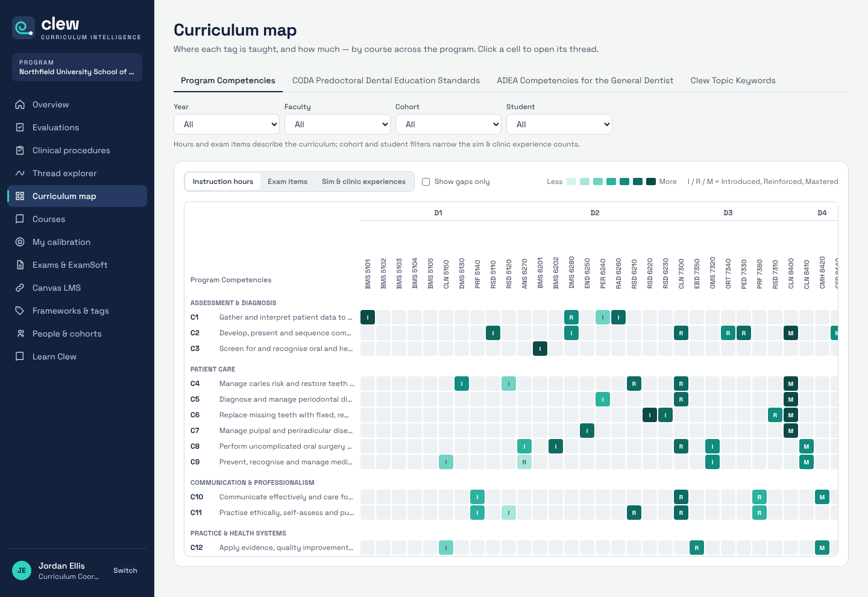Click the Clew logo icon

tap(24, 28)
